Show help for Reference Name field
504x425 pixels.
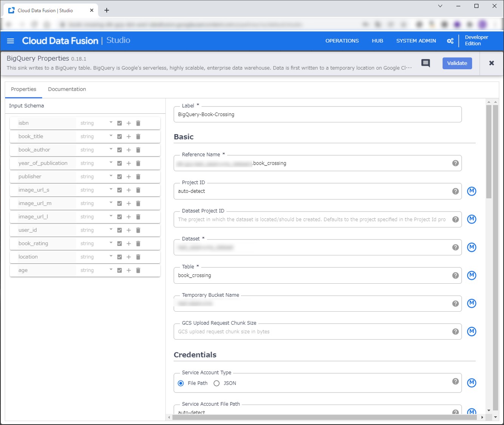coord(456,163)
